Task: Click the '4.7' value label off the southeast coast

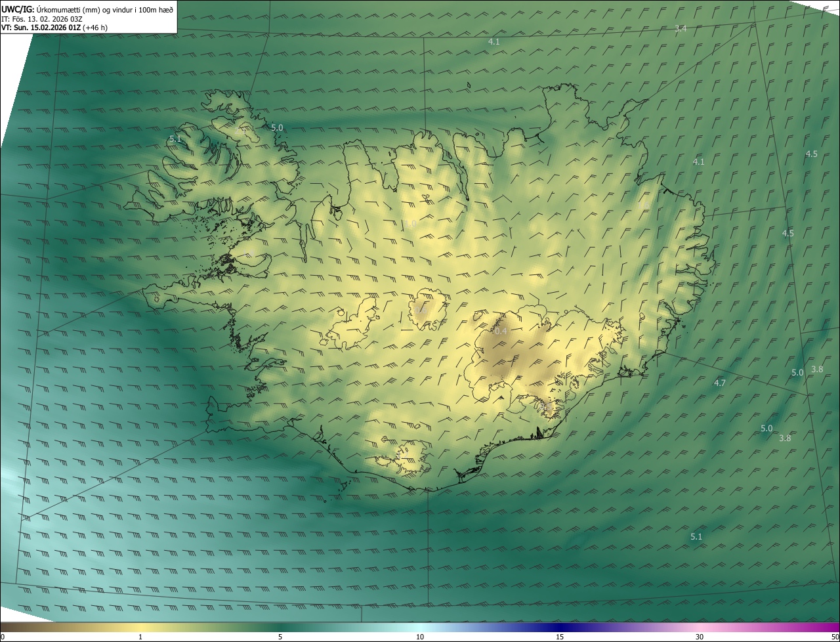Action: pyautogui.click(x=720, y=383)
